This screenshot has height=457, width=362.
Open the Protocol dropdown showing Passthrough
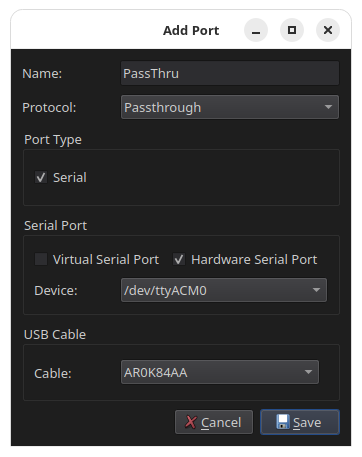coord(230,107)
